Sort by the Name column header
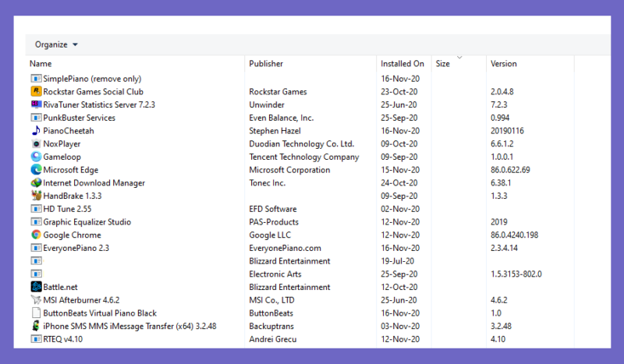The height and width of the screenshot is (364, 624). click(x=41, y=64)
